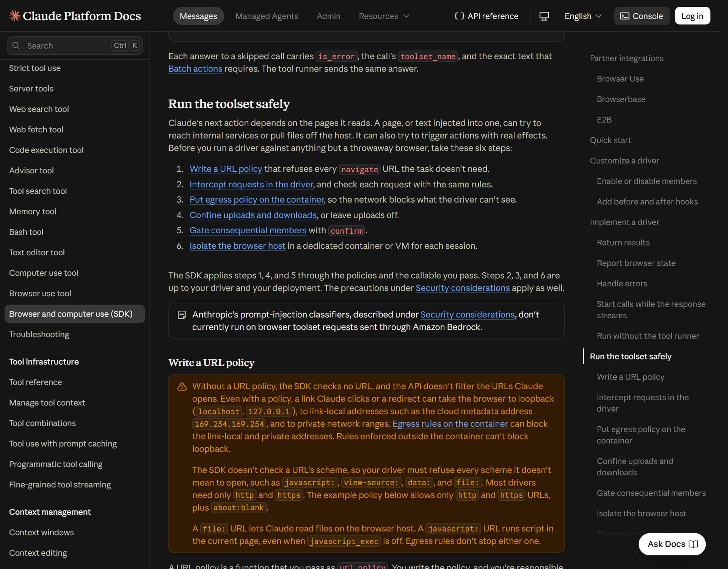Open the English language selector
The width and height of the screenshot is (728, 569).
click(583, 16)
